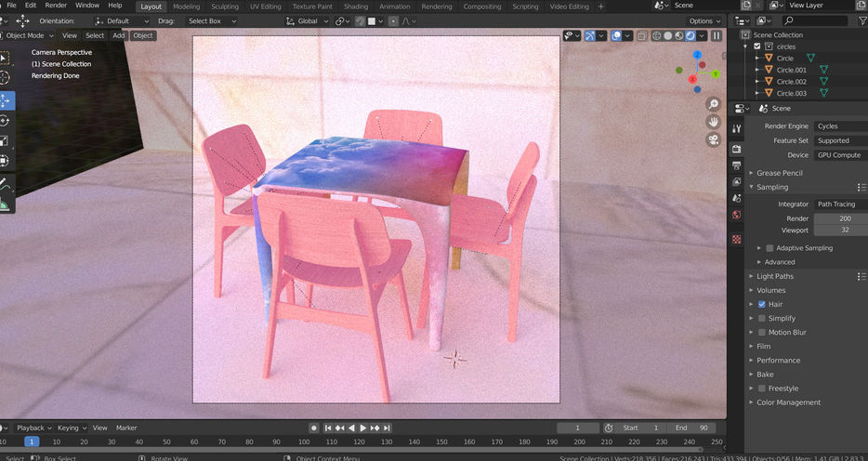This screenshot has height=461, width=868.
Task: Select the Annotate tool
Action: pos(5,184)
